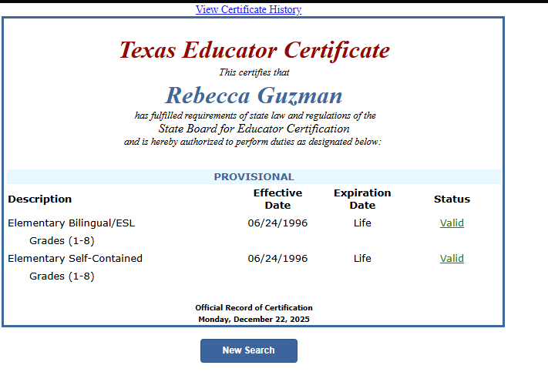Click the Life expiration for Bilingual/ESL

[362, 223]
